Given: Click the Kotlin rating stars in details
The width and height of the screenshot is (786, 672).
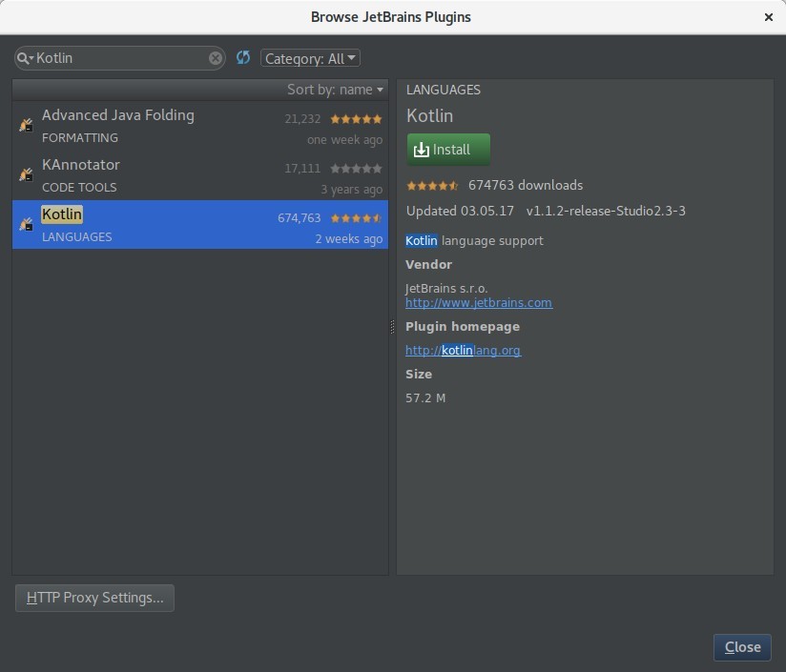Looking at the screenshot, I should pos(432,186).
